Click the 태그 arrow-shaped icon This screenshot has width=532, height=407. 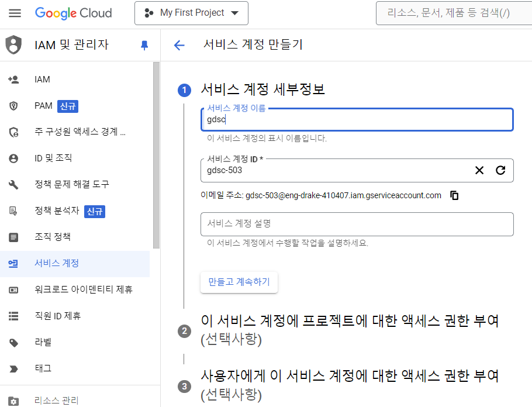click(x=13, y=369)
